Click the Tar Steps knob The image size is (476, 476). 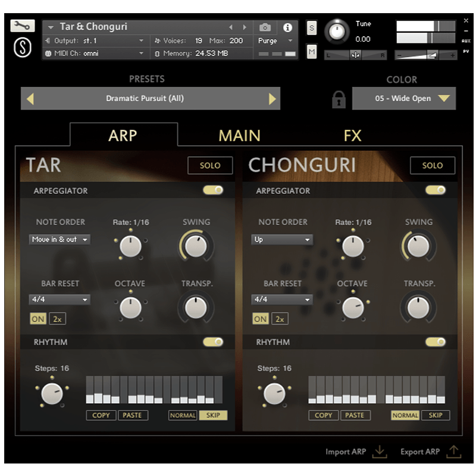point(52,394)
